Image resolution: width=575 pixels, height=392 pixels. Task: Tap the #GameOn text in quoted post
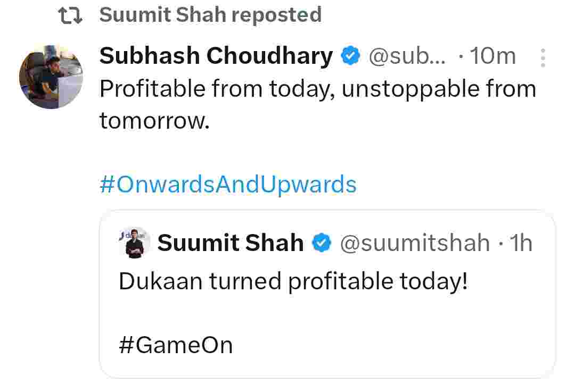point(176,345)
